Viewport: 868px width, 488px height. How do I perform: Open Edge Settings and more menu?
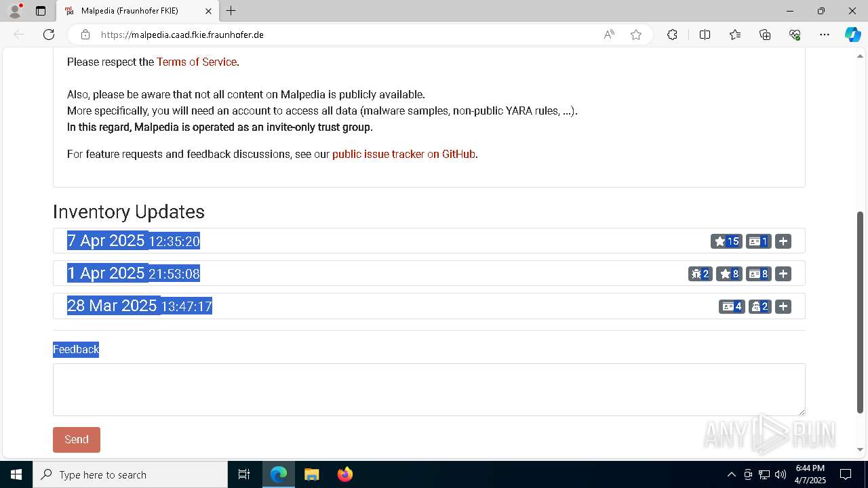coord(825,35)
